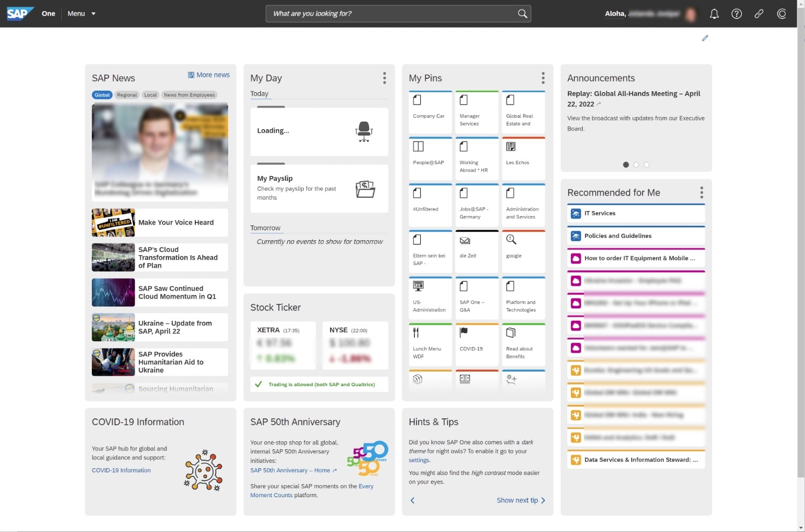Select the Regional news filter

click(127, 95)
